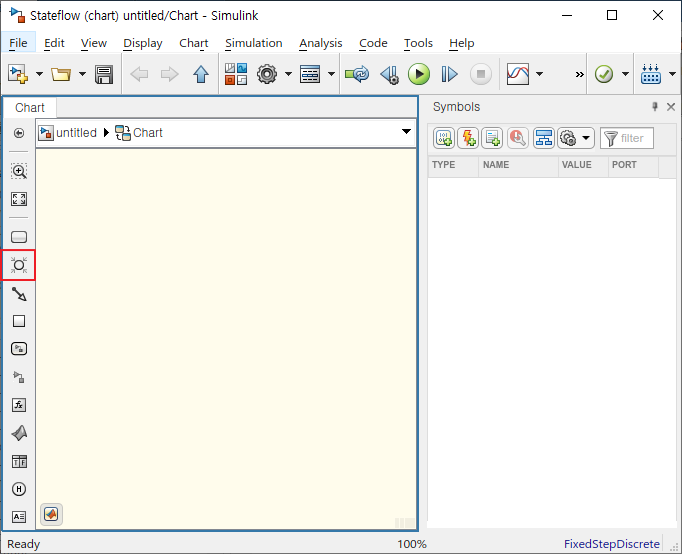The image size is (682, 554).
Task: Open the Edit menu
Action: pyautogui.click(x=54, y=43)
